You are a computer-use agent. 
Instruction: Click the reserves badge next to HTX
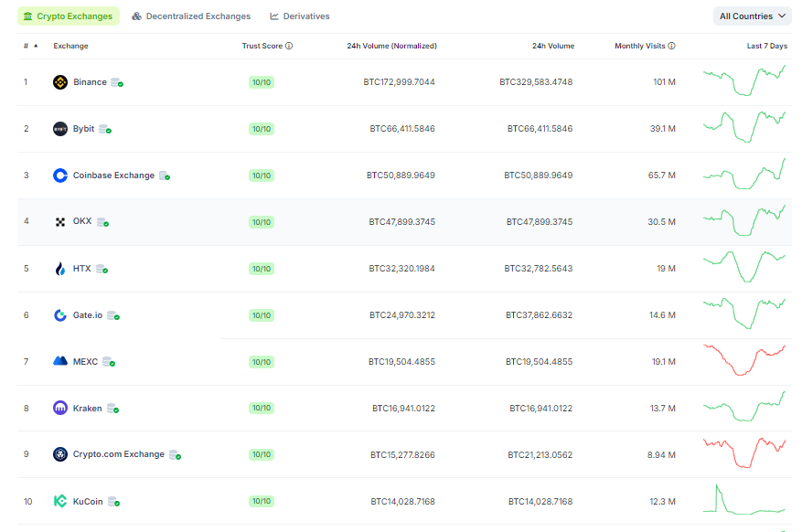coord(102,269)
